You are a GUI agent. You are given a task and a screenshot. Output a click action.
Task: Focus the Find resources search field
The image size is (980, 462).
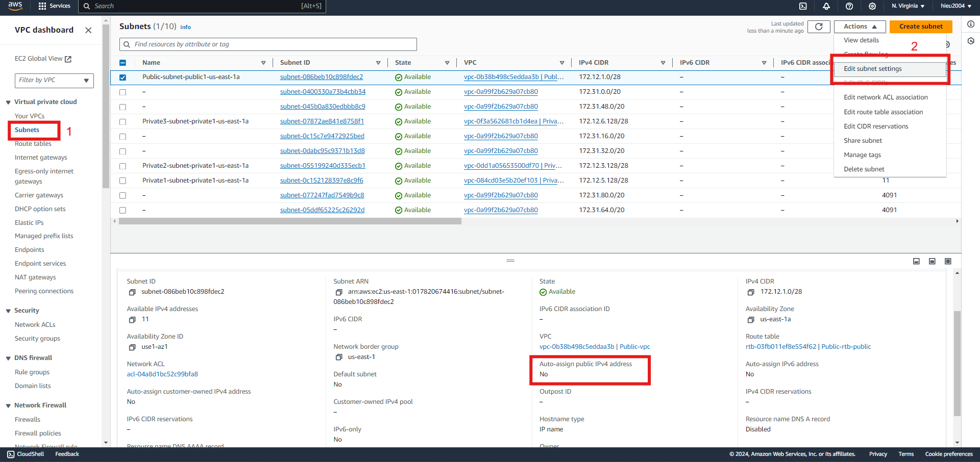tap(268, 44)
